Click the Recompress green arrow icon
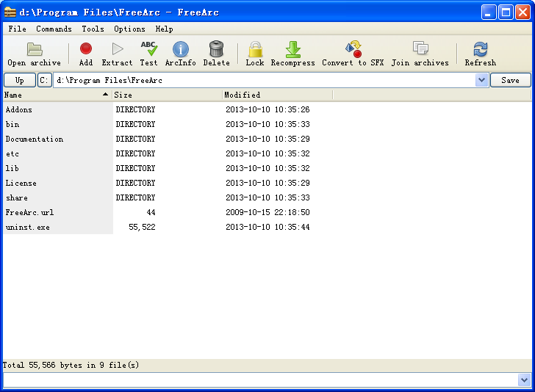The height and width of the screenshot is (392, 535). (x=292, y=49)
